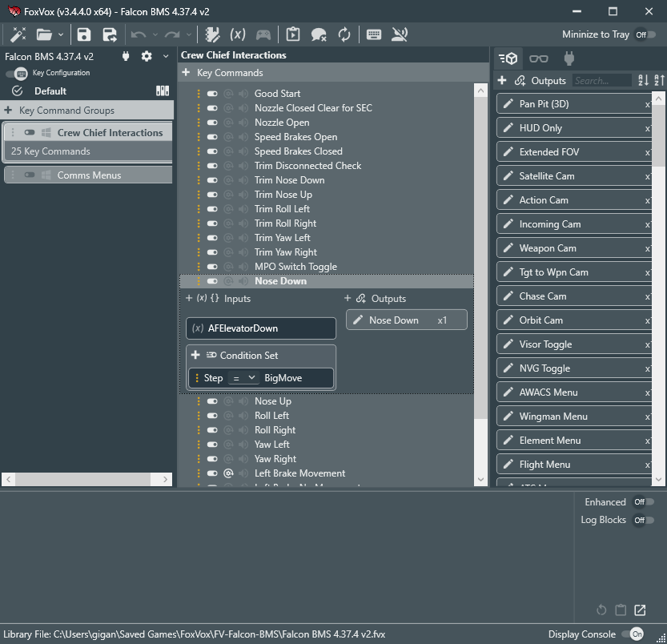The width and height of the screenshot is (667, 644).
Task: Toggle enable switch for Trim Nose Up
Action: (212, 195)
